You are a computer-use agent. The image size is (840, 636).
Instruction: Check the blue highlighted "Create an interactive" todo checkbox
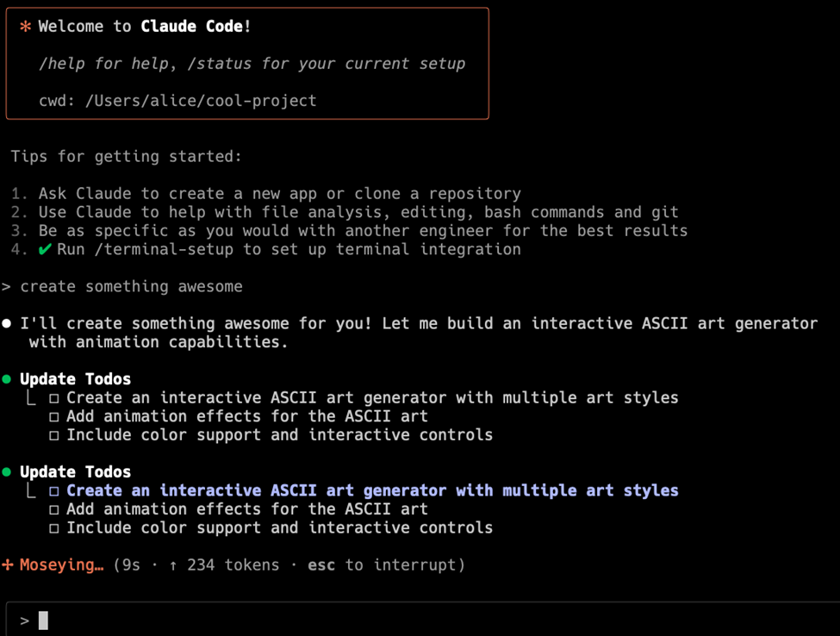[53, 491]
